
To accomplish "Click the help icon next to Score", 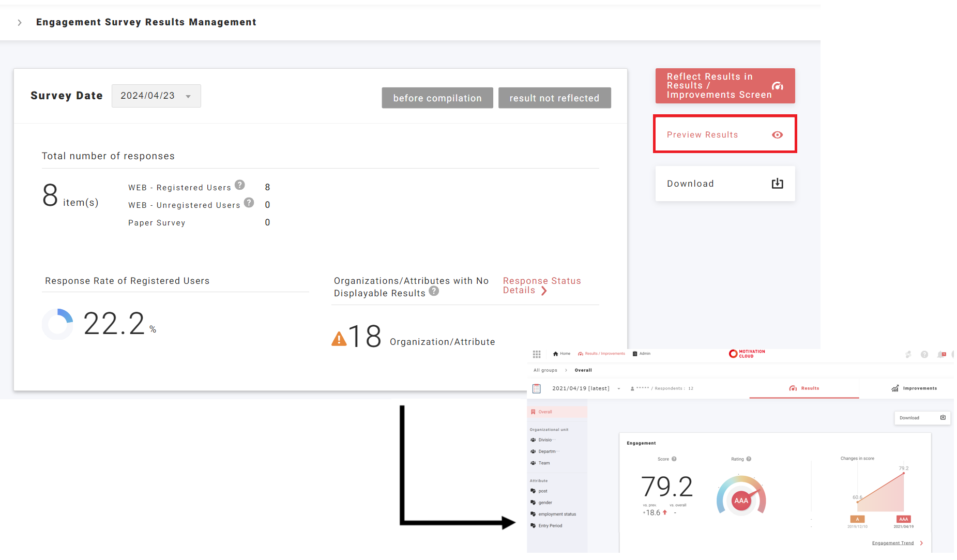I will point(674,459).
